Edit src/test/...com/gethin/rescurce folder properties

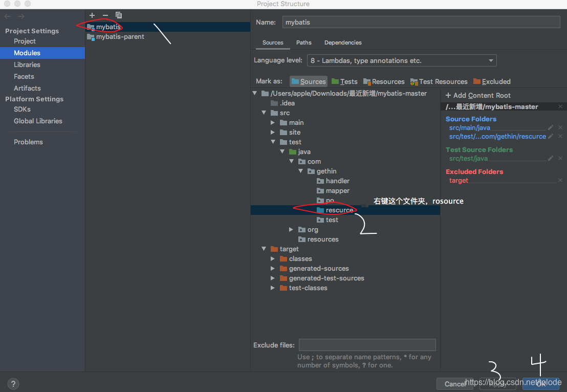click(550, 136)
